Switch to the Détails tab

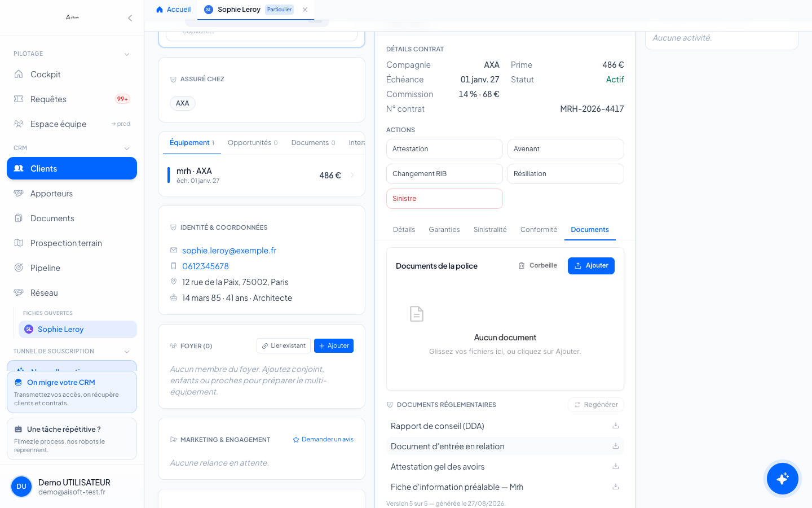(x=404, y=230)
